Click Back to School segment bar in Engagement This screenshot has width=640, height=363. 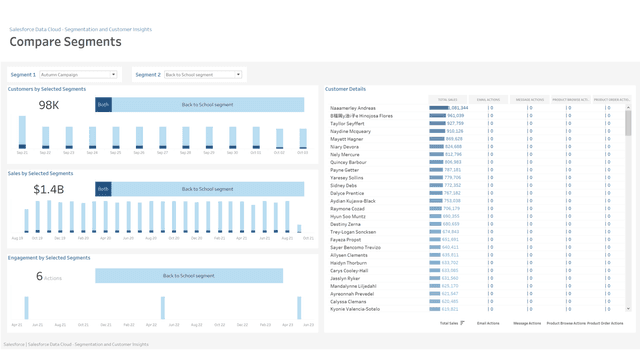189,276
